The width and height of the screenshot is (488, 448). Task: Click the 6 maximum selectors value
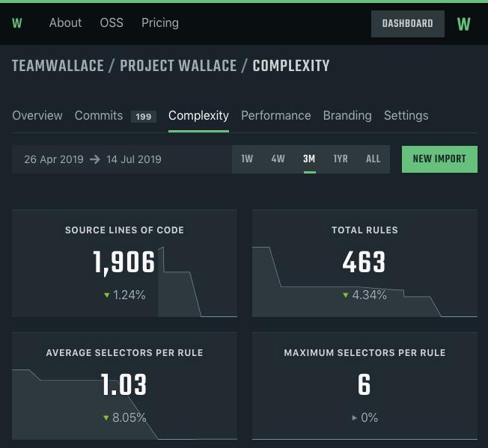click(365, 384)
